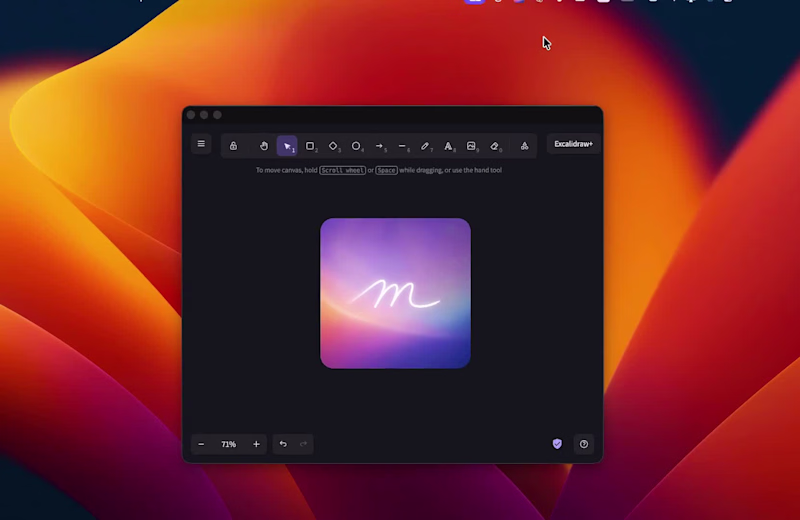
Task: Select the Draw pencil tool
Action: click(x=425, y=146)
